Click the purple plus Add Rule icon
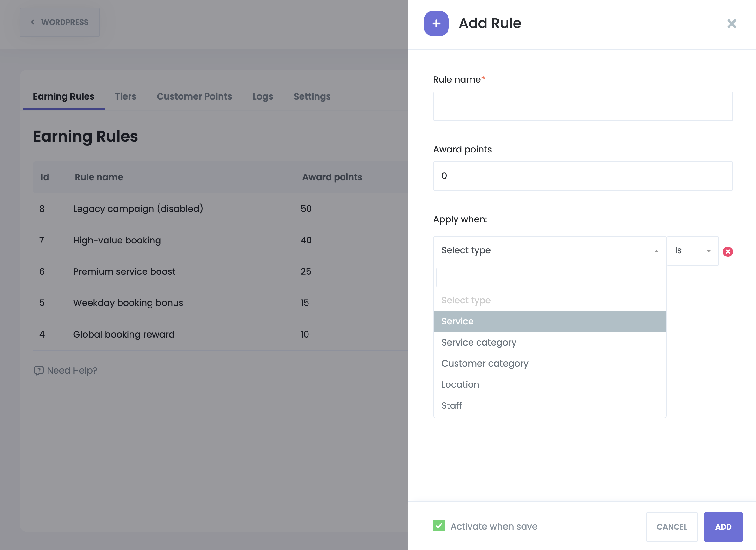Viewport: 756px width, 550px height. tap(436, 23)
